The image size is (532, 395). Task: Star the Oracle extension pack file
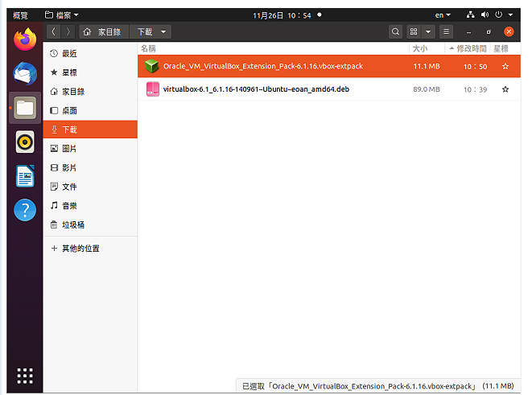[505, 67]
